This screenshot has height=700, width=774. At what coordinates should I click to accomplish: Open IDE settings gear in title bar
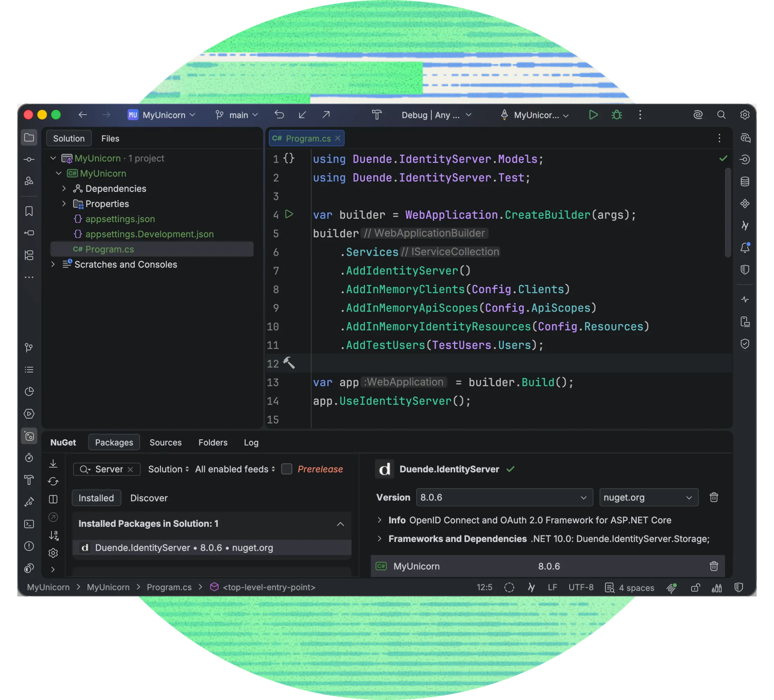(745, 115)
